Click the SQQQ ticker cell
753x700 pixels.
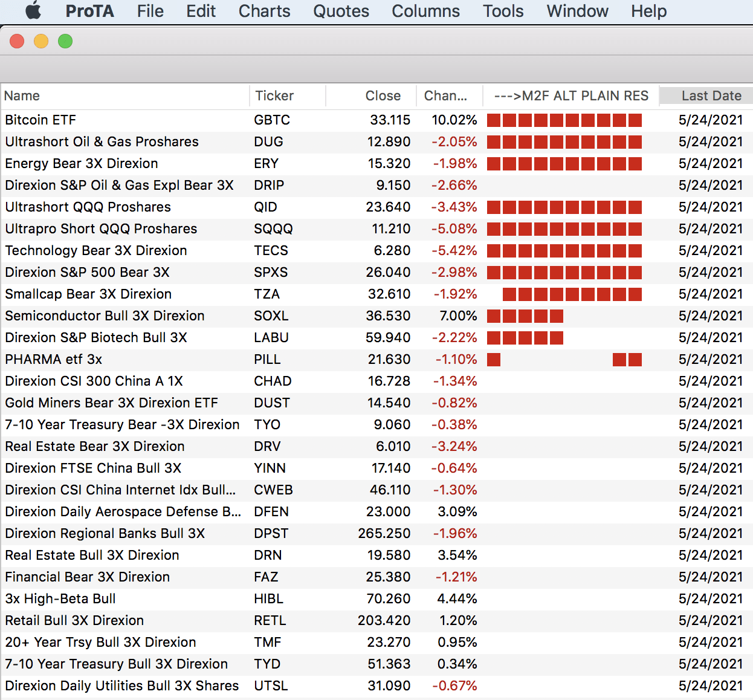point(273,228)
